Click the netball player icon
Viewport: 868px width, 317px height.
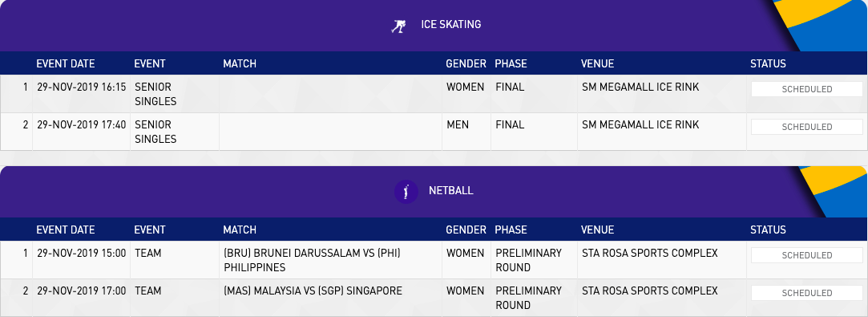(x=406, y=192)
